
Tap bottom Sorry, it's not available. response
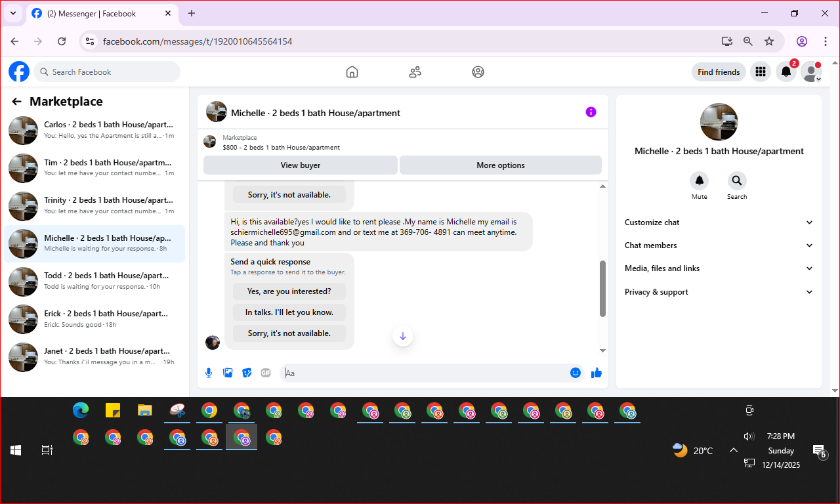[289, 333]
